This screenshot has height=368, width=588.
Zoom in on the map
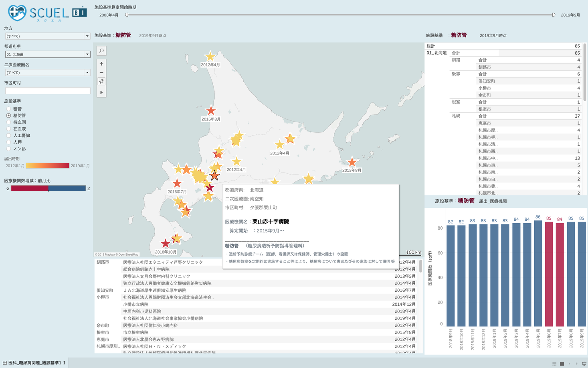coord(101,64)
